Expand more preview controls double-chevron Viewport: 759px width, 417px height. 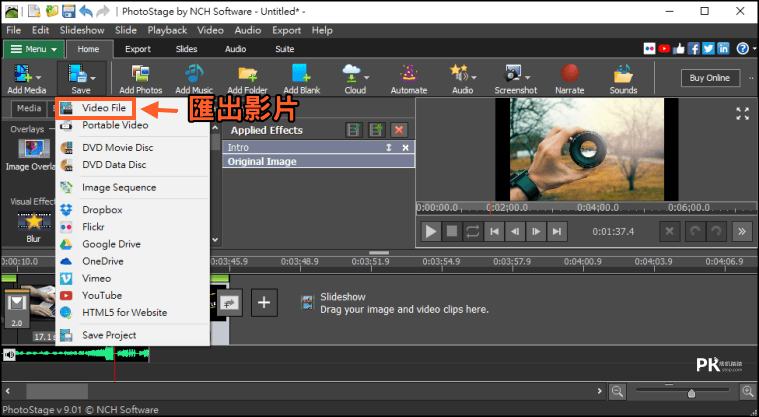pos(742,232)
